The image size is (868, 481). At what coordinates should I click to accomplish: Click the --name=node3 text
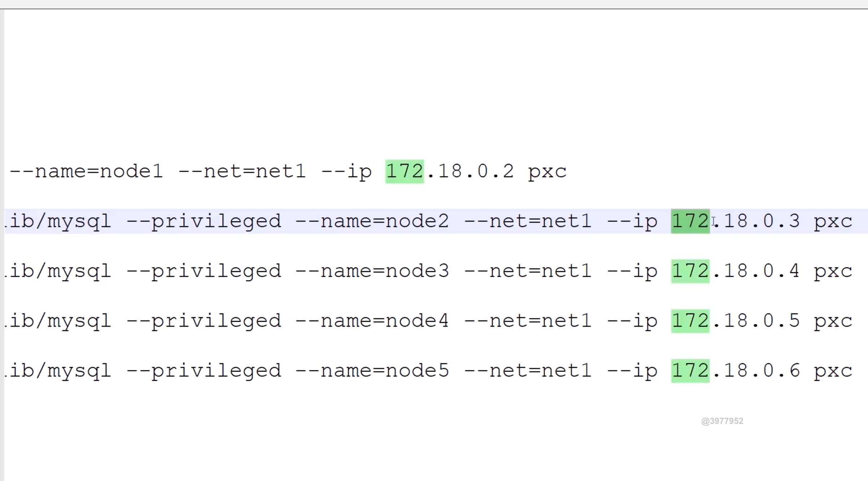click(372, 271)
